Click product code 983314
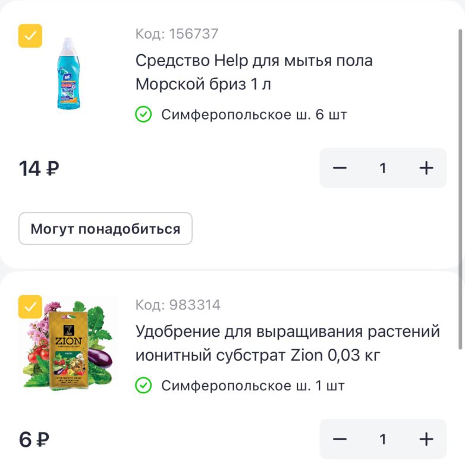Image resolution: width=465 pixels, height=476 pixels. click(x=178, y=305)
